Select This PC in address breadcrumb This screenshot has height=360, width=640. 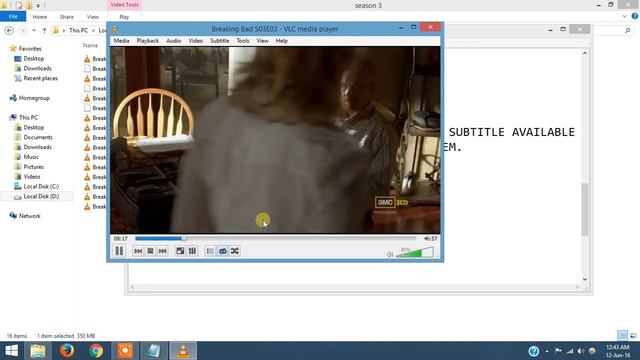coord(78,30)
